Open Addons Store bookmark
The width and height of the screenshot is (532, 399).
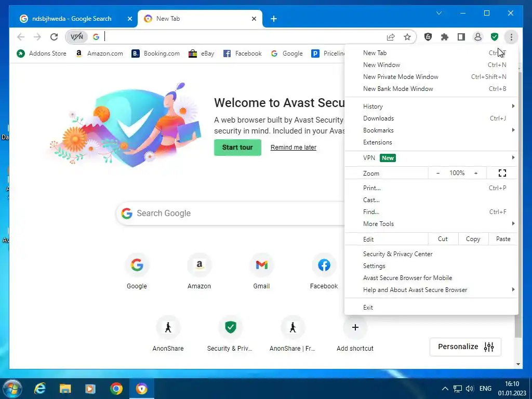click(42, 54)
